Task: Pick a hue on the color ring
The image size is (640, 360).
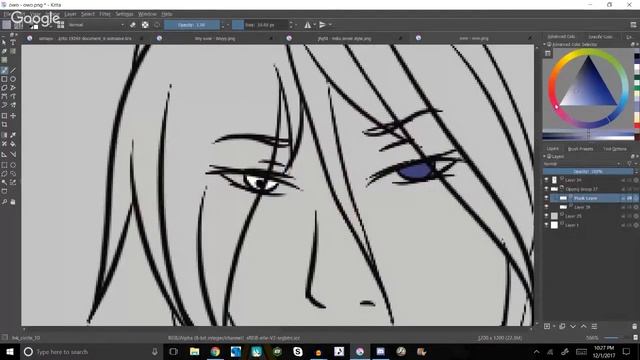Action: point(588,52)
